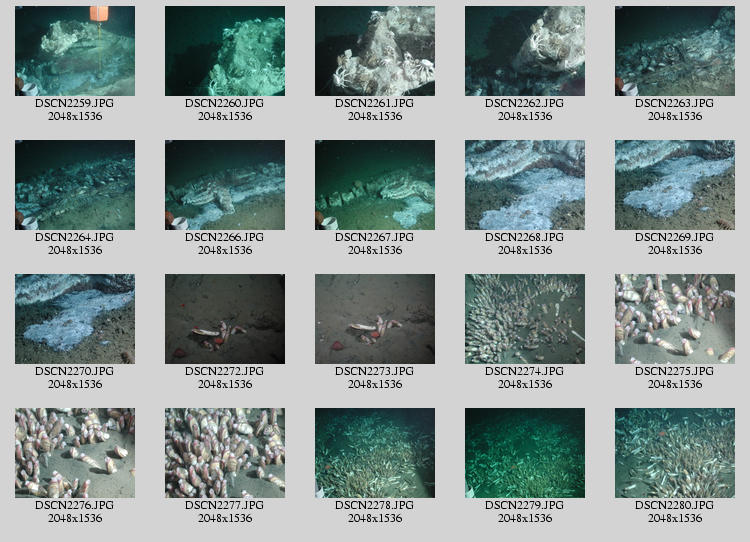Select the DSCN2277.JPG photo thumbnail
Screen dimensions: 750x542
tap(225, 453)
